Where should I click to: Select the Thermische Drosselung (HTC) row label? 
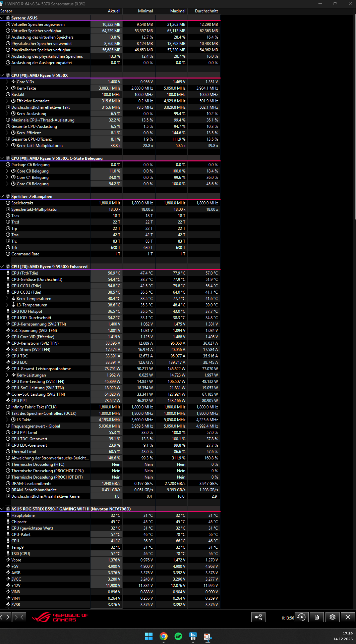pyautogui.click(x=38, y=464)
